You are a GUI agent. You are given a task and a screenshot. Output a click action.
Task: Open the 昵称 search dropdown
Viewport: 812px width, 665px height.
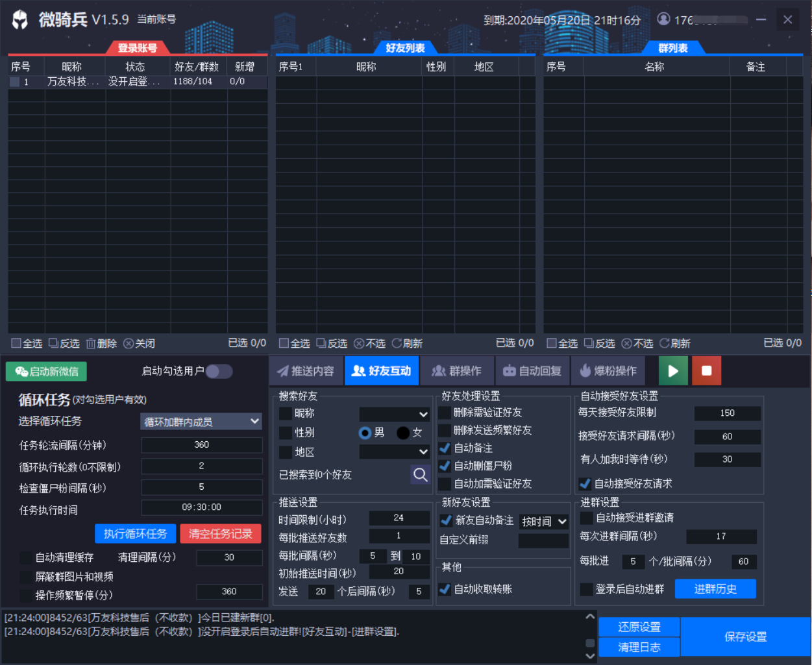395,414
